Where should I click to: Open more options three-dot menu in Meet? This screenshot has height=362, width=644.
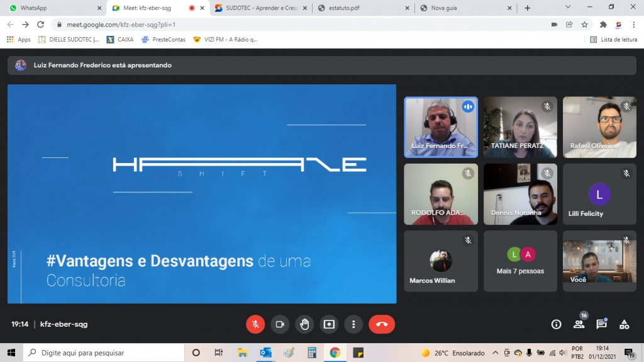[353, 324]
